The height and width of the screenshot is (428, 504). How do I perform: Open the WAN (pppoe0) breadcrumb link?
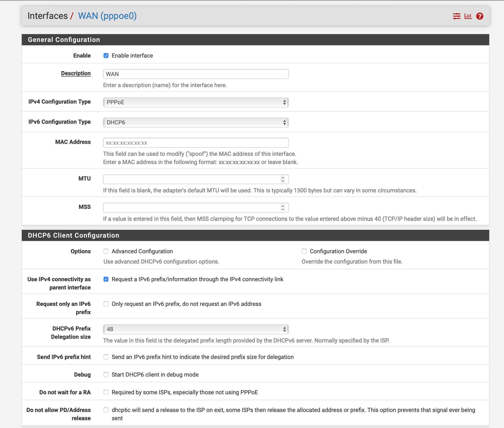(107, 16)
